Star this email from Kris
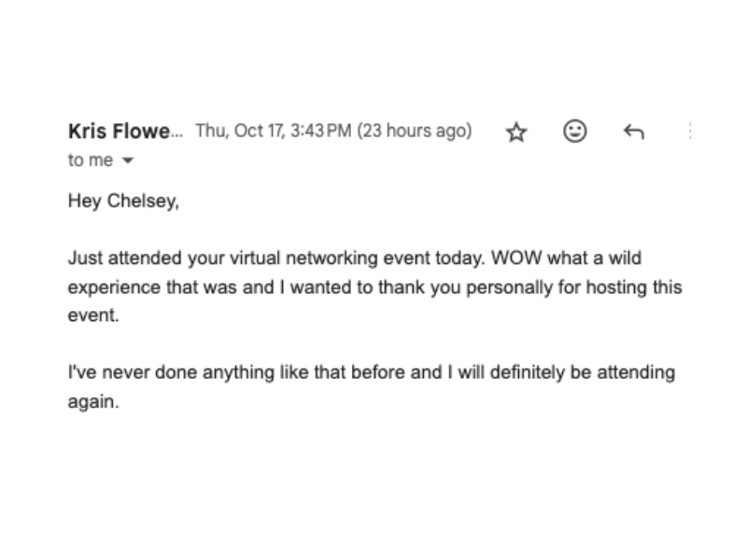 [516, 133]
